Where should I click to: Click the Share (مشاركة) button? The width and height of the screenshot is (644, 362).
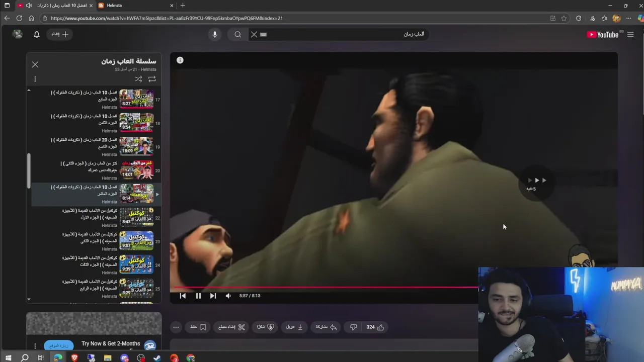coord(326,327)
